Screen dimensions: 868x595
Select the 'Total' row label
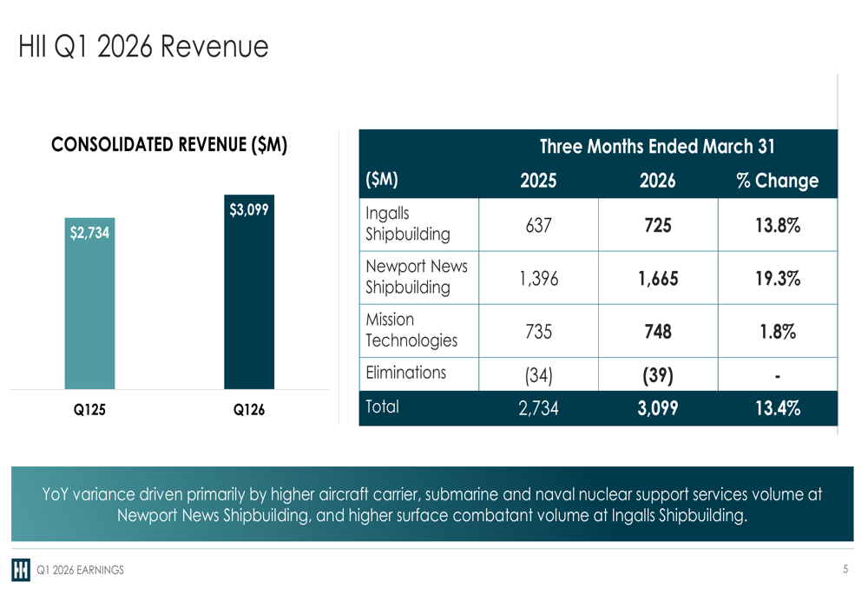pyautogui.click(x=383, y=407)
